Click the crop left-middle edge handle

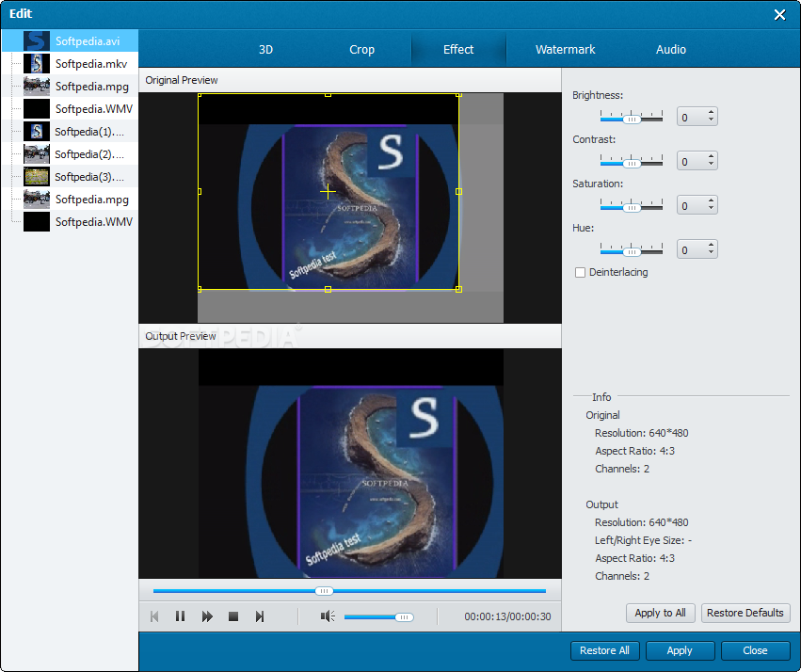point(200,191)
